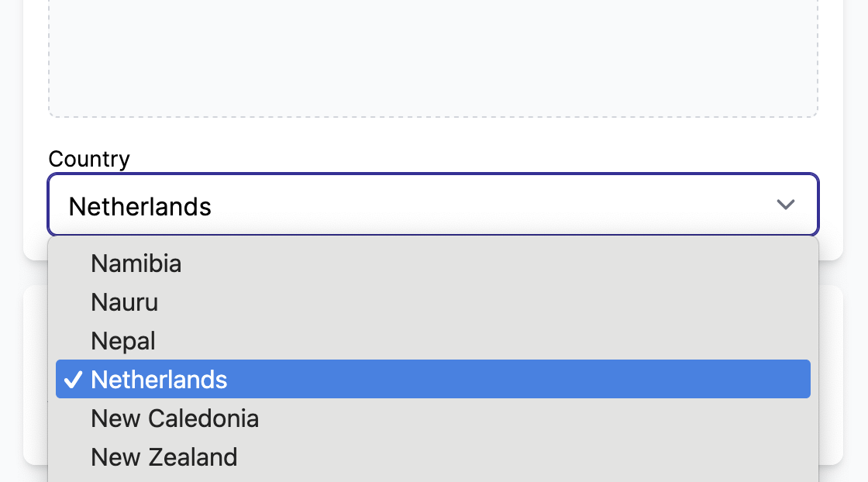
Task: Select Namibia from the country list
Action: (x=136, y=263)
